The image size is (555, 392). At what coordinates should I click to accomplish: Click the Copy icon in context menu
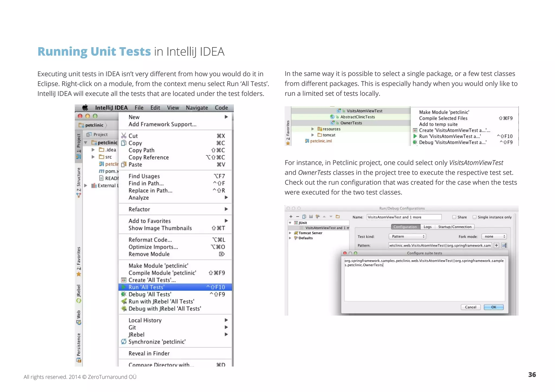click(124, 143)
